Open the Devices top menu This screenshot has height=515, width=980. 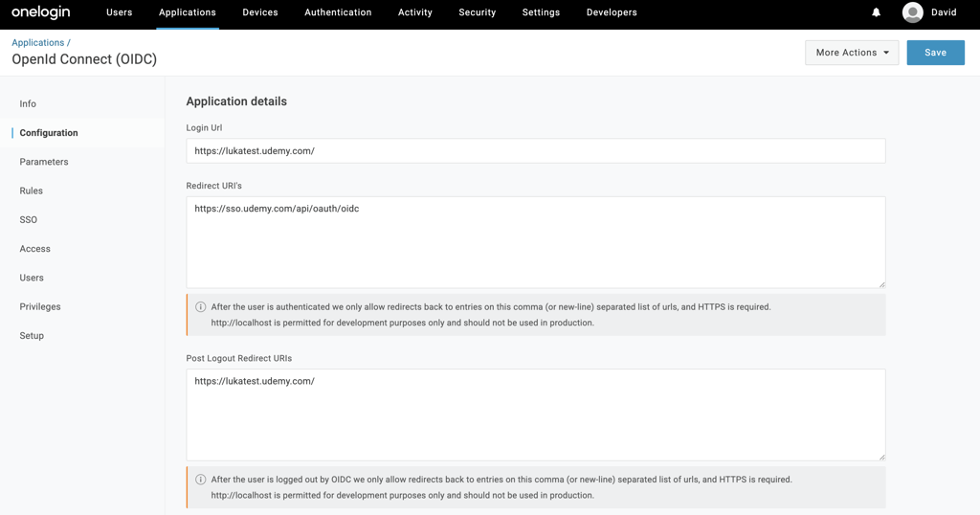click(x=260, y=12)
